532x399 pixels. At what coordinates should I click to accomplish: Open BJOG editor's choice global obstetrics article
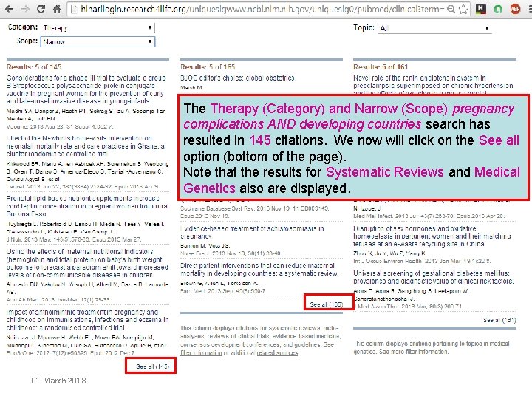click(237, 78)
